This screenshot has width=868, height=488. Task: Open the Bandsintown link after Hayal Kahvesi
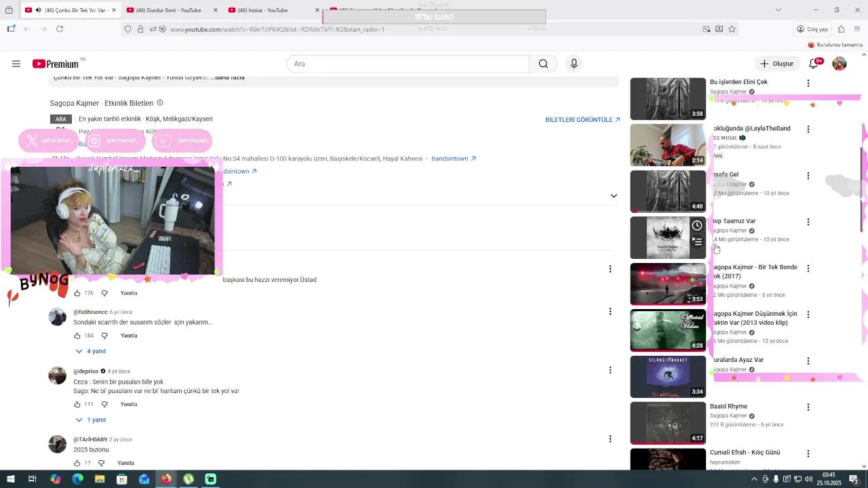[454, 159]
